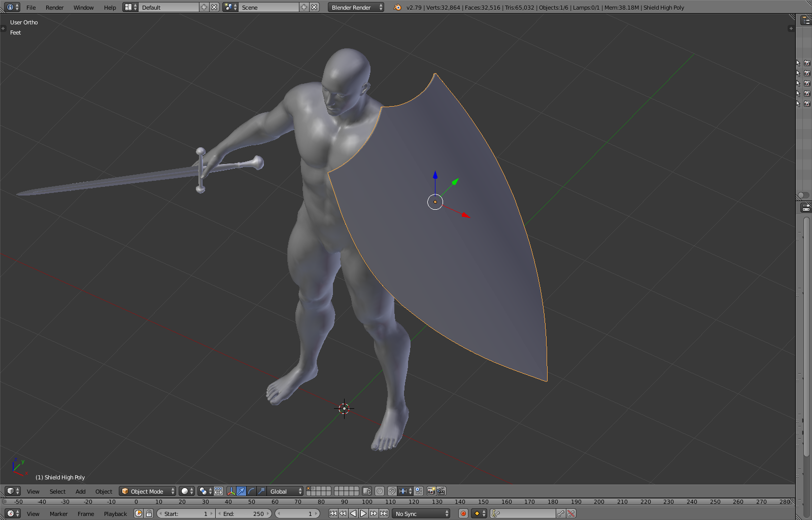Add a new screen layout
This screenshot has width=812, height=520.
[x=204, y=7]
